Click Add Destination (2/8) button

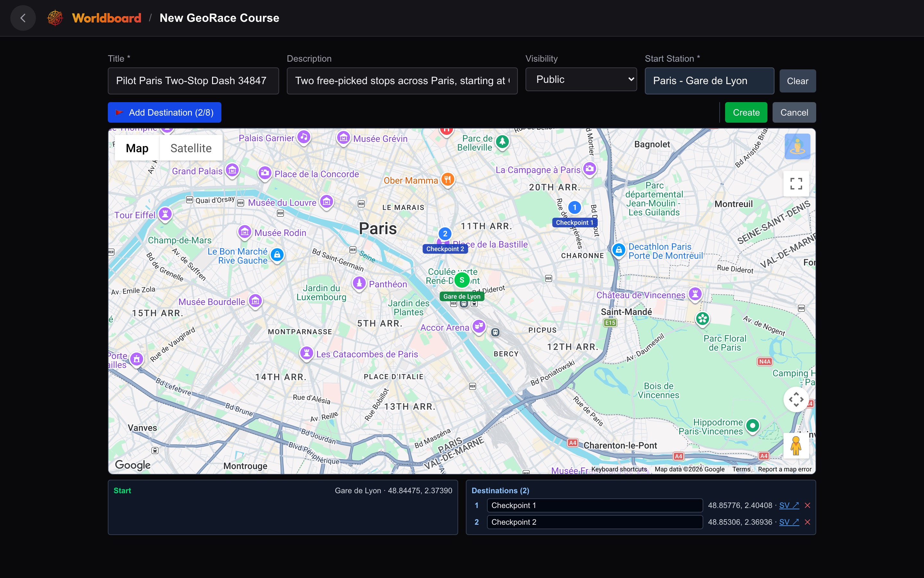point(165,112)
